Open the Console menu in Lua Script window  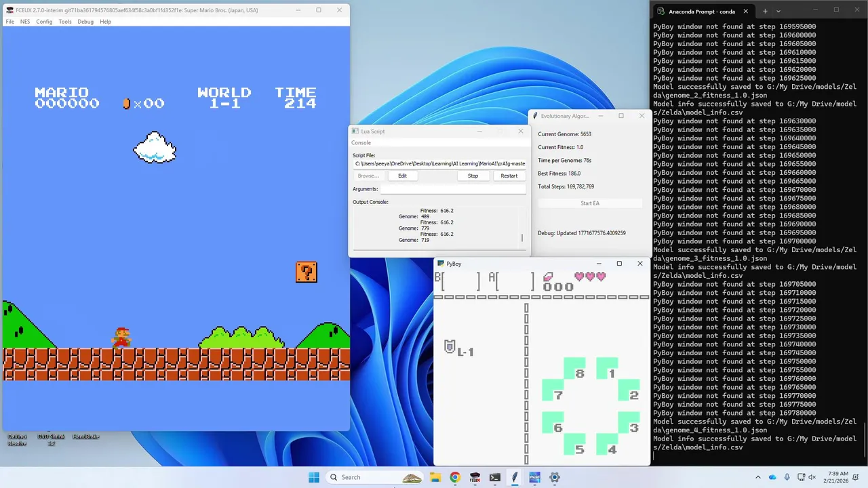tap(361, 142)
